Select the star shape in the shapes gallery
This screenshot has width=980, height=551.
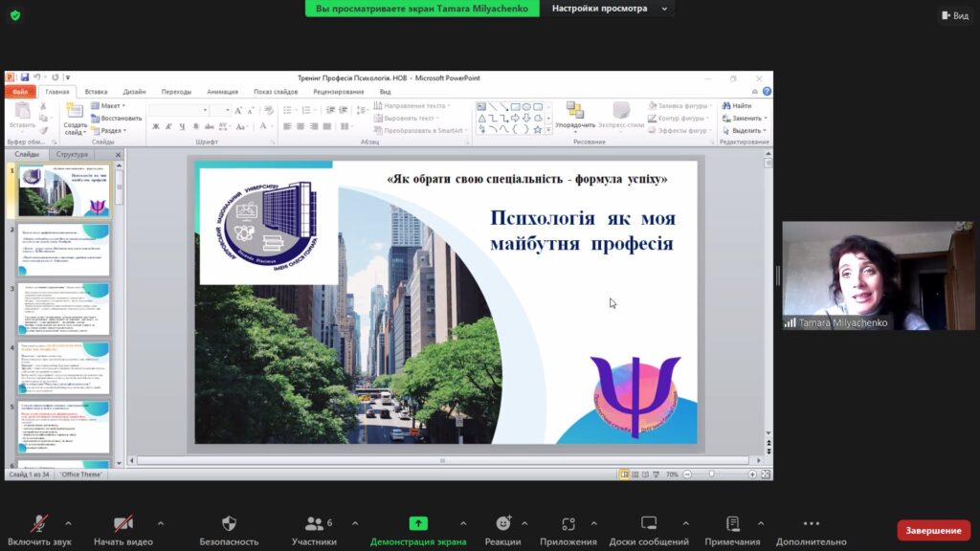pos(538,129)
